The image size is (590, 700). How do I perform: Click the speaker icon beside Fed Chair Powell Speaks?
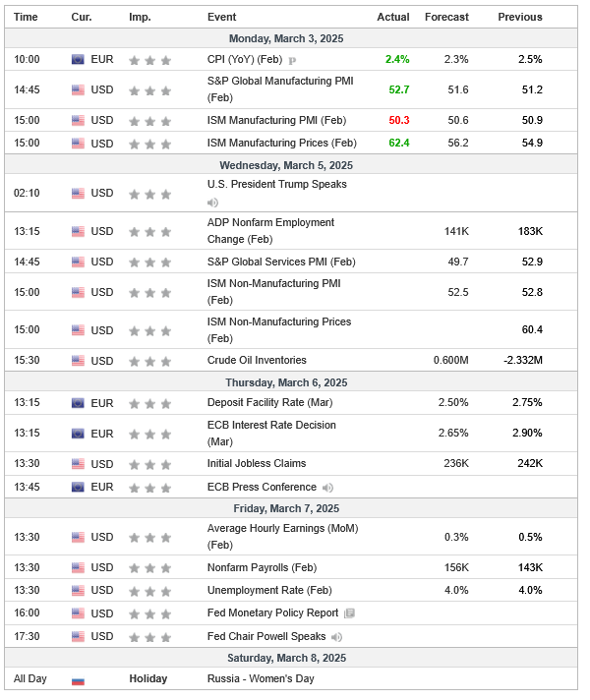336,637
